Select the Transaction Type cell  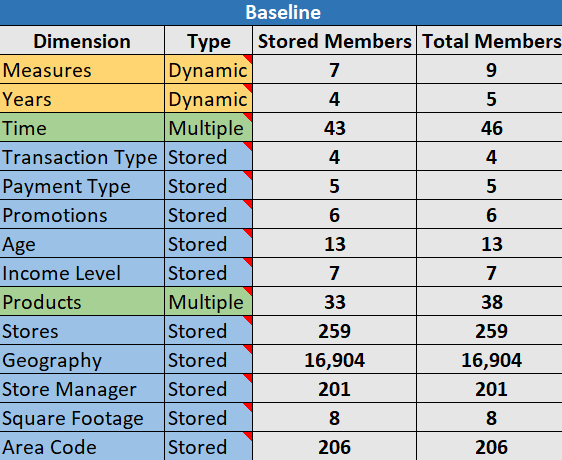pyautogui.click(x=82, y=157)
